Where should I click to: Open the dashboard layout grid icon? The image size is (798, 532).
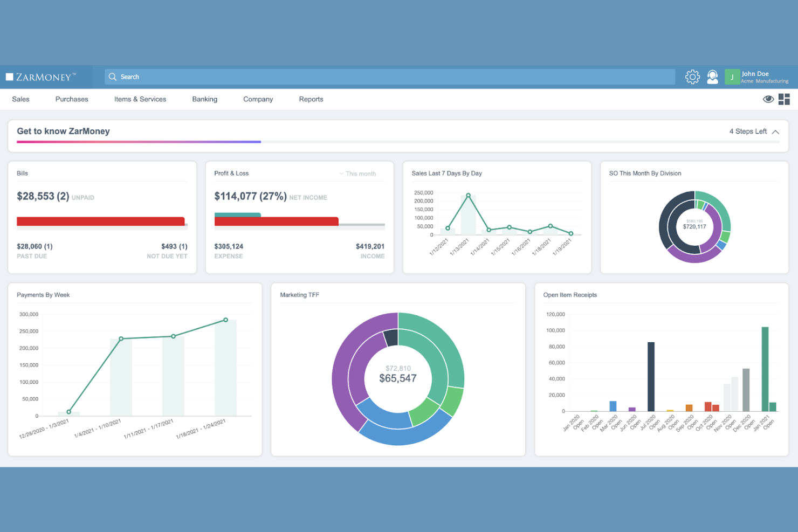[x=784, y=99]
